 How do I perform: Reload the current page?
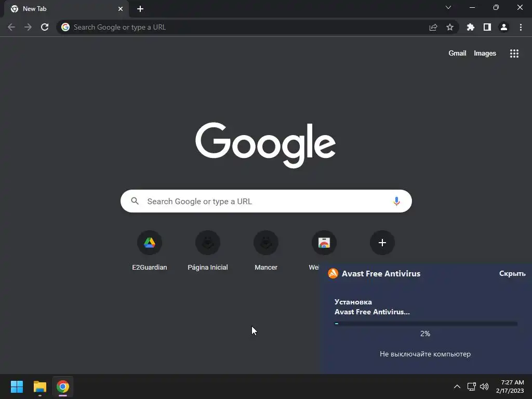[x=45, y=27]
